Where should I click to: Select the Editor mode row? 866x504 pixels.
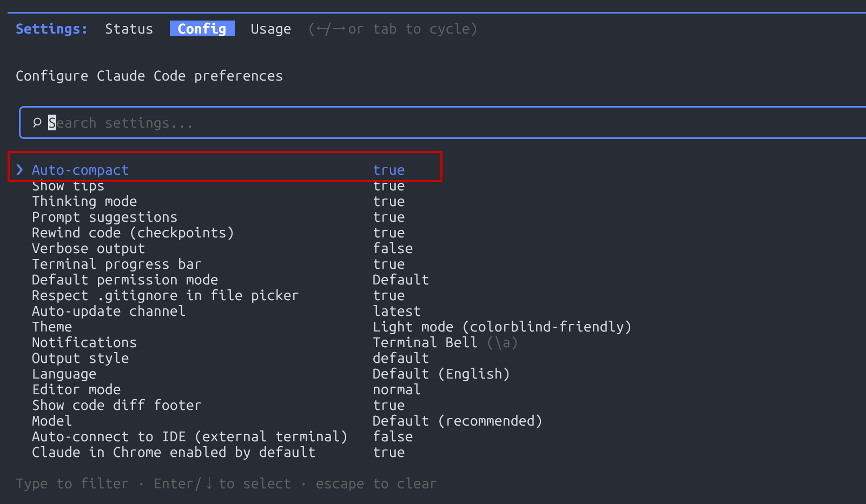(x=76, y=389)
